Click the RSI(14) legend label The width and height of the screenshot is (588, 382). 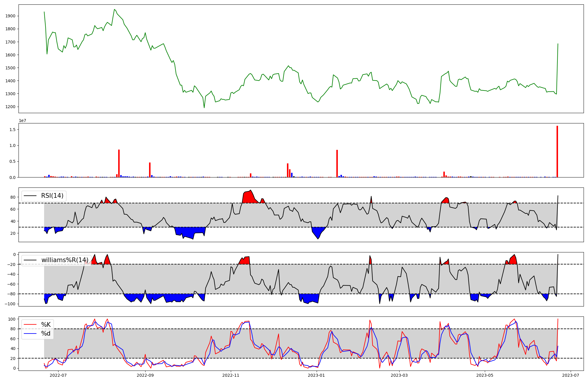(52, 196)
